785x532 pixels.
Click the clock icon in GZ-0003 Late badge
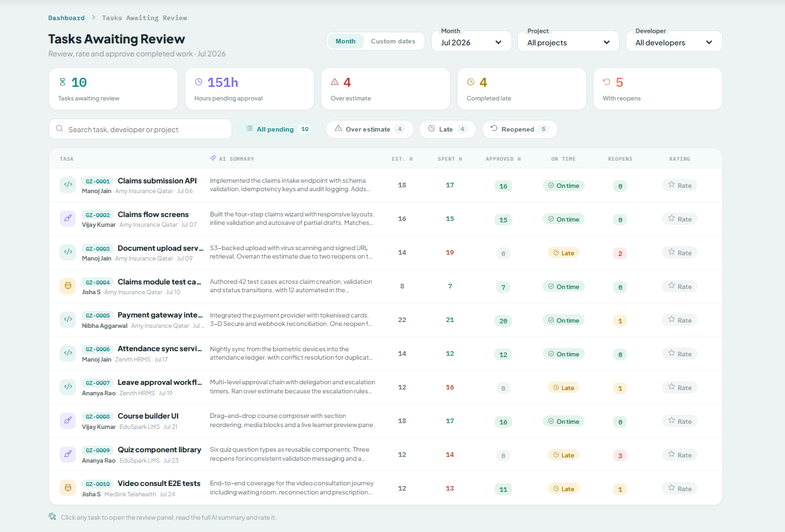pos(556,253)
